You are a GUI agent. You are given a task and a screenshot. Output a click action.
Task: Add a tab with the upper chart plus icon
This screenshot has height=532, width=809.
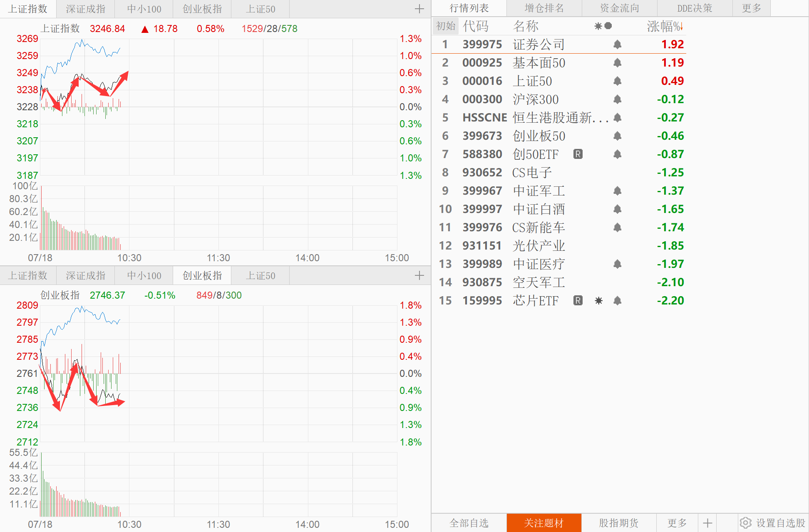pyautogui.click(x=419, y=9)
